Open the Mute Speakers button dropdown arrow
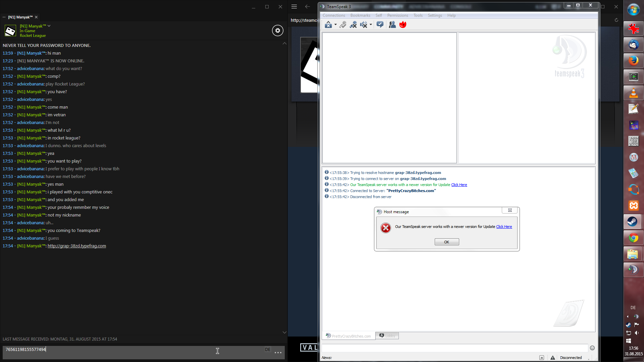The height and width of the screenshot is (362, 644). (x=371, y=24)
